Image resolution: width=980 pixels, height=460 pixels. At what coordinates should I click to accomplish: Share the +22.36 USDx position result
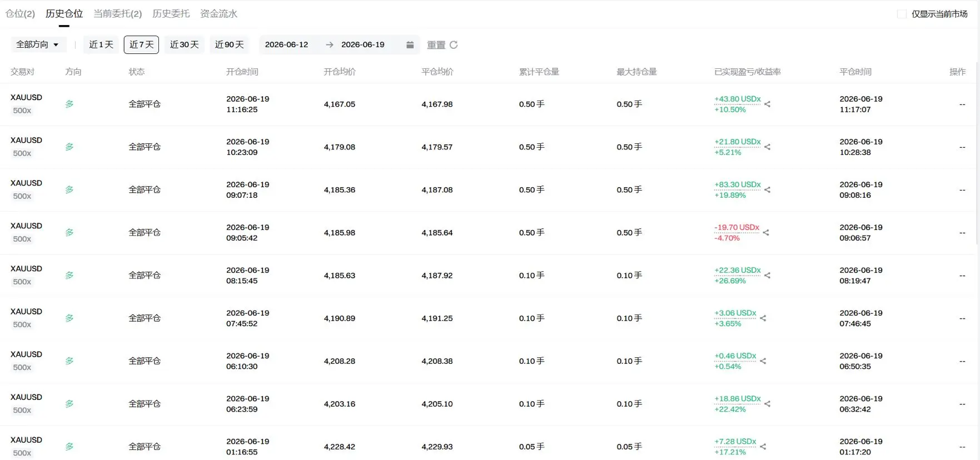click(767, 275)
